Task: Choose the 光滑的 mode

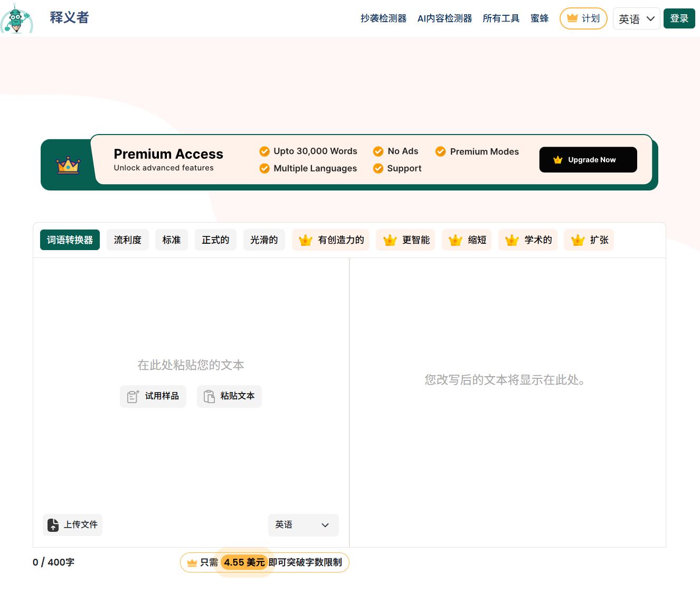Action: (264, 240)
